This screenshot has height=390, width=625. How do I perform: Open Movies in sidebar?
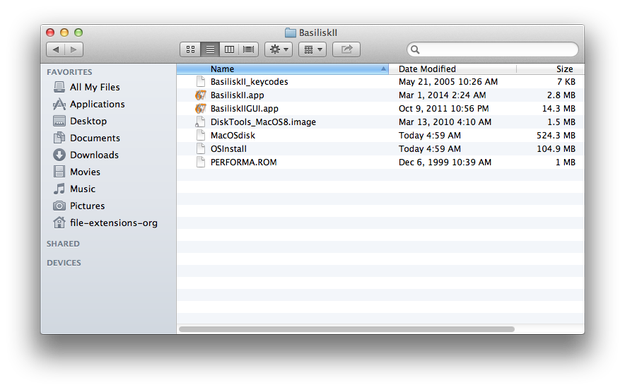85,172
